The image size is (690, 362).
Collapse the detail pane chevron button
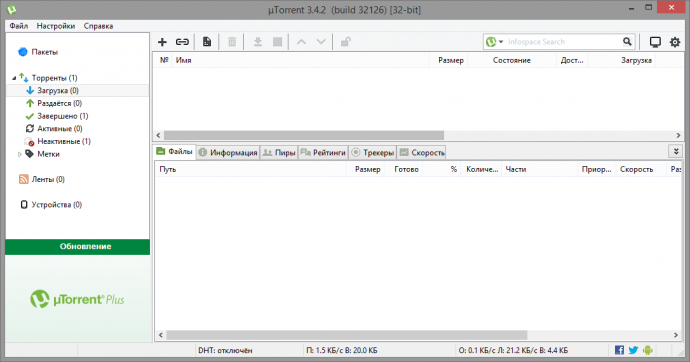675,151
